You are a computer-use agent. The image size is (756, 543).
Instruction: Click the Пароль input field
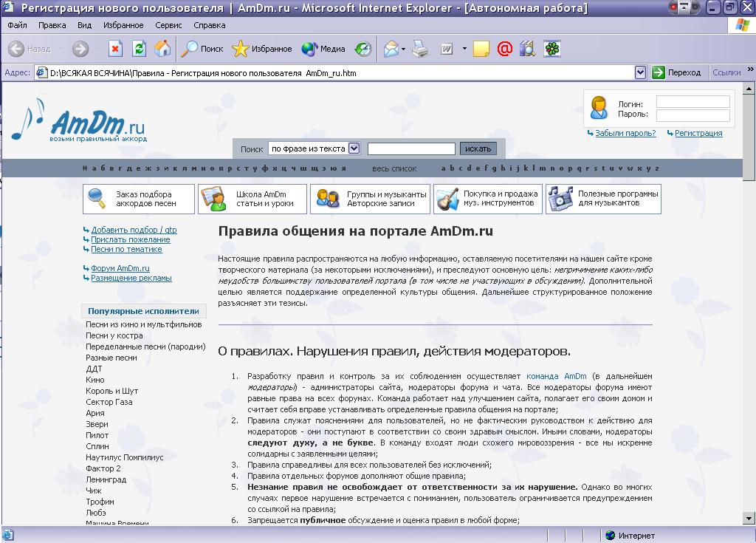tap(693, 115)
